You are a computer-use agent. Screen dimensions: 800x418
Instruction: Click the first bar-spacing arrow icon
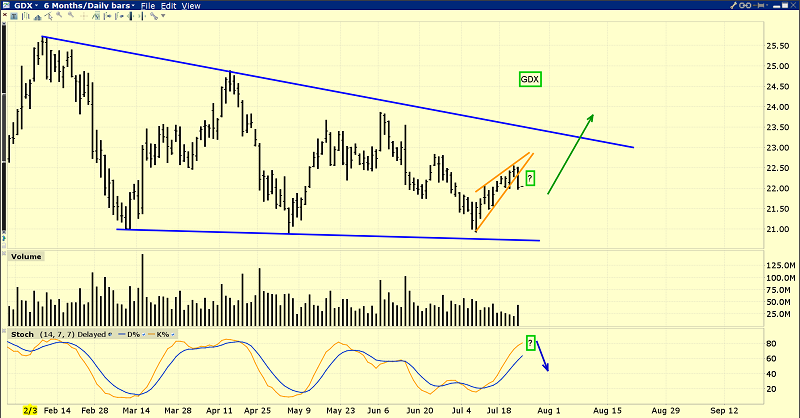(x=107, y=16)
